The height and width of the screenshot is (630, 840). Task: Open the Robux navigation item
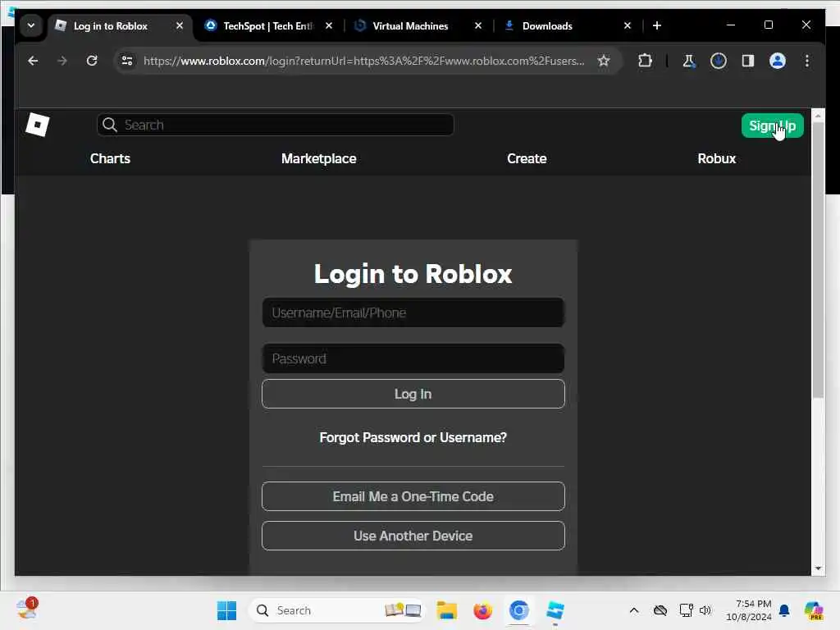click(x=717, y=158)
